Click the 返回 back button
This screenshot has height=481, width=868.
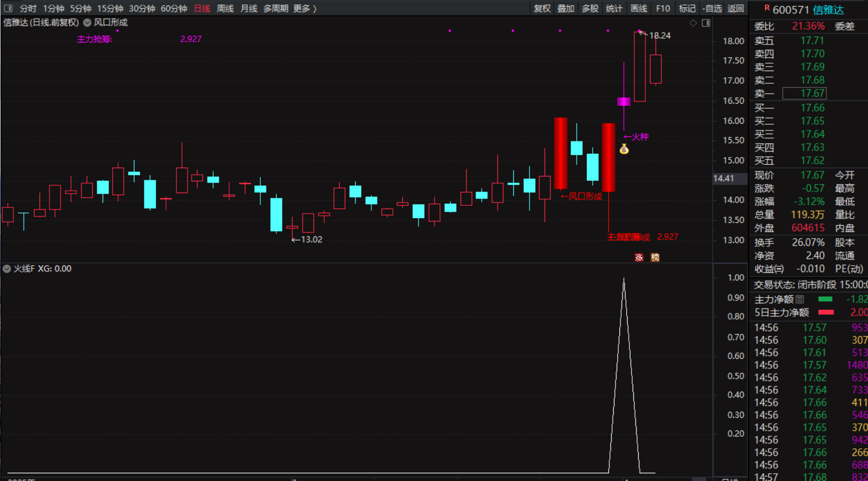tap(735, 8)
